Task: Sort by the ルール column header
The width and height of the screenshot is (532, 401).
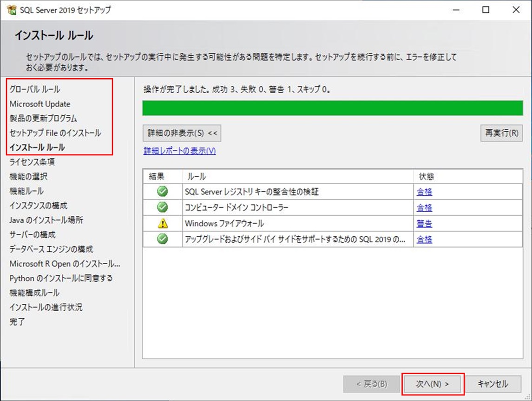Action: 297,176
